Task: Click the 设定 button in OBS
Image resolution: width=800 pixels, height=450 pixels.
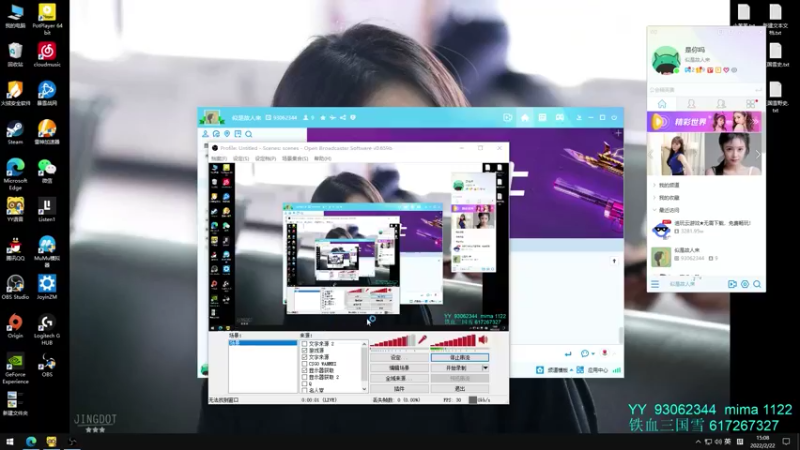Action: pos(399,358)
